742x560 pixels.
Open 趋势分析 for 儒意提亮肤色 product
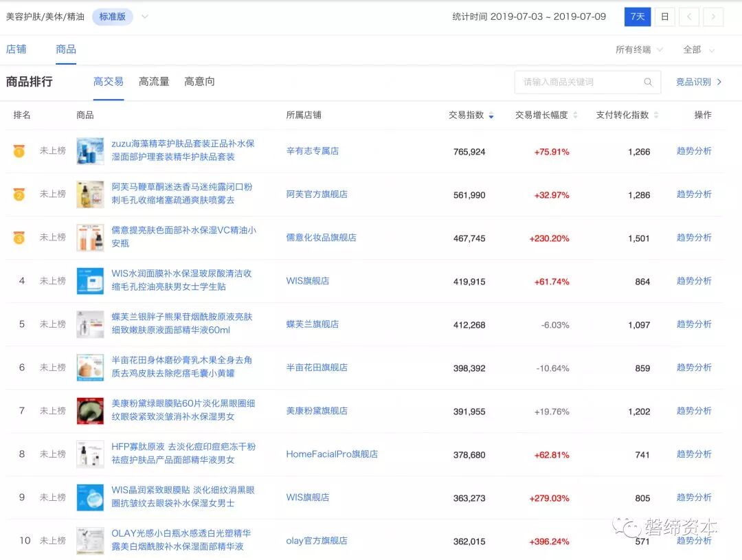pyautogui.click(x=694, y=238)
